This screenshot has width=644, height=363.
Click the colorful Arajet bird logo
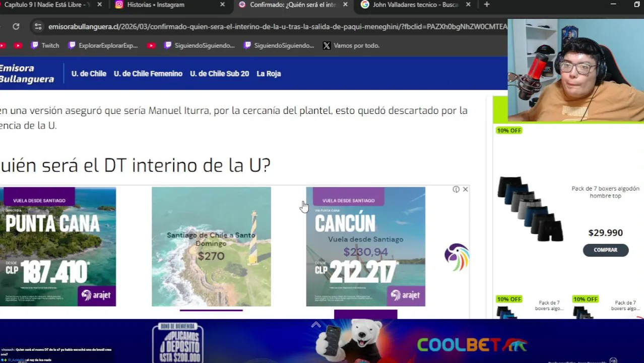457,257
